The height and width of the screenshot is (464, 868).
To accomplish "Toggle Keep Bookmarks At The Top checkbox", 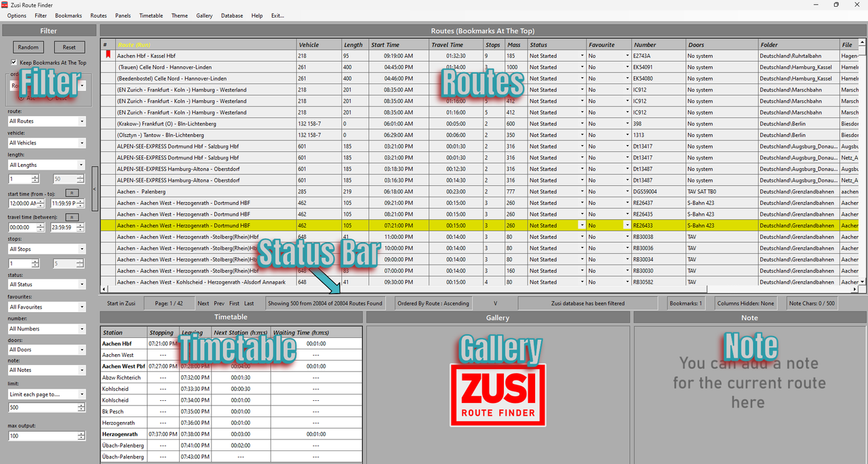I will 14,62.
